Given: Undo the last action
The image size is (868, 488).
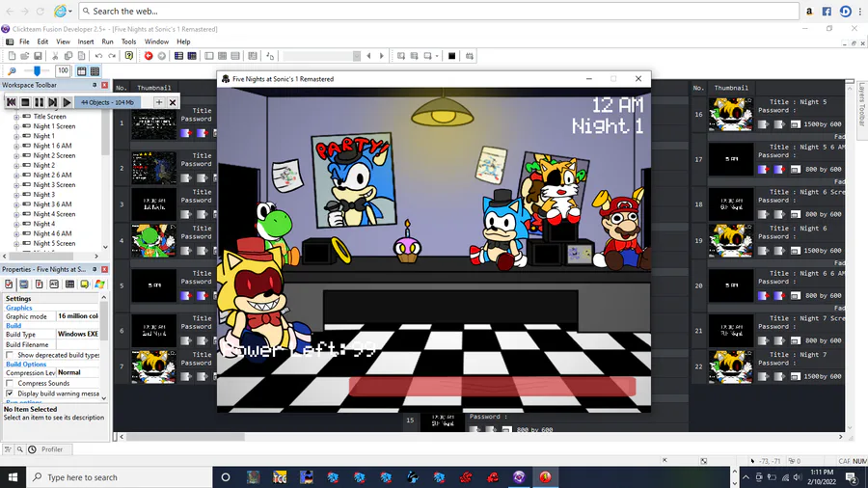Looking at the screenshot, I should click(98, 56).
